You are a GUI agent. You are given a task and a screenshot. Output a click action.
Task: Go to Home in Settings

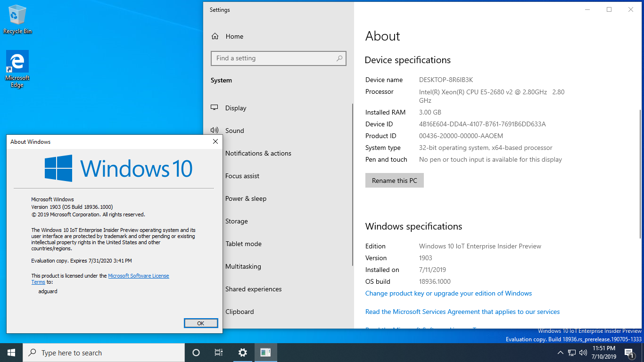click(234, 36)
